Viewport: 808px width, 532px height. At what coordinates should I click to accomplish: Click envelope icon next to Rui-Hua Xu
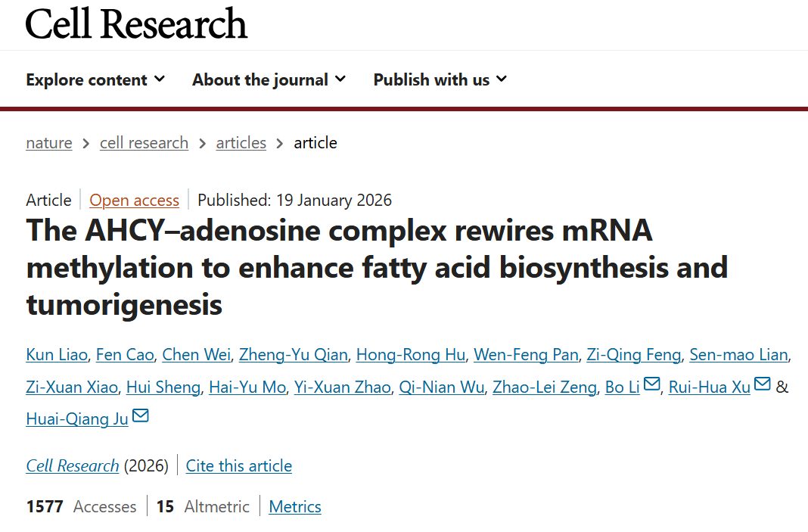(x=762, y=385)
